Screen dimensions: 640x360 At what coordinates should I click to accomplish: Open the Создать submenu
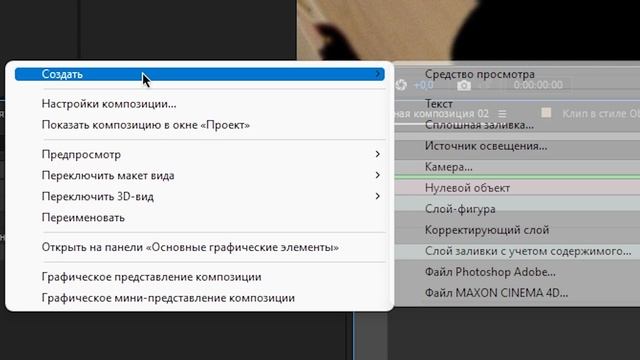[200, 74]
